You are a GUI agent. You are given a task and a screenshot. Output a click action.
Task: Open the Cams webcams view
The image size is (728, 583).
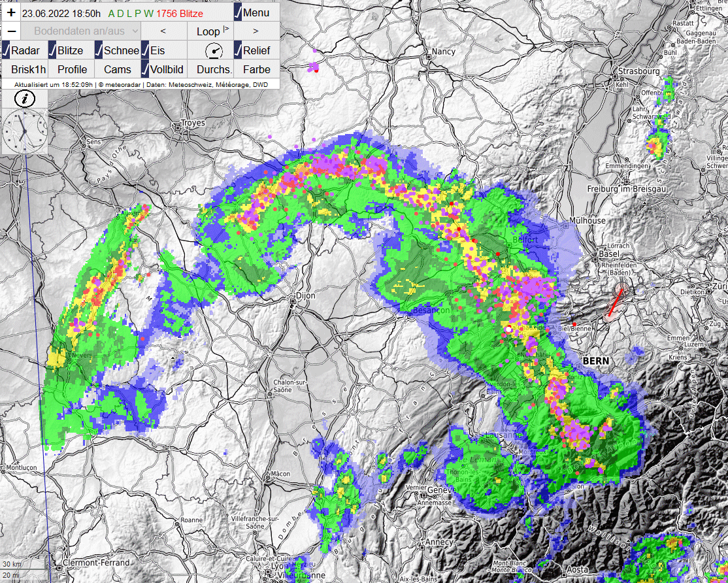pos(118,69)
